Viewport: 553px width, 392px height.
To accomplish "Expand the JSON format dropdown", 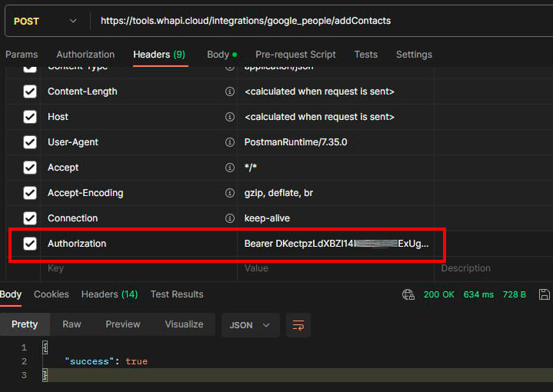I will (250, 325).
